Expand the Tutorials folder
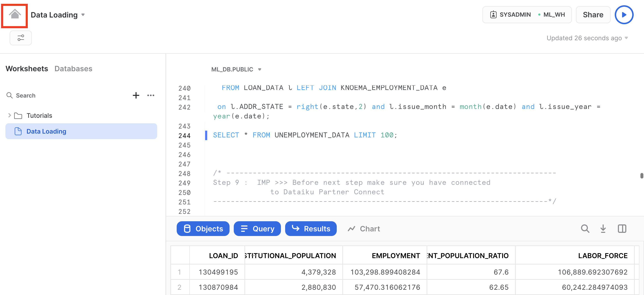The height and width of the screenshot is (295, 644). tap(9, 115)
